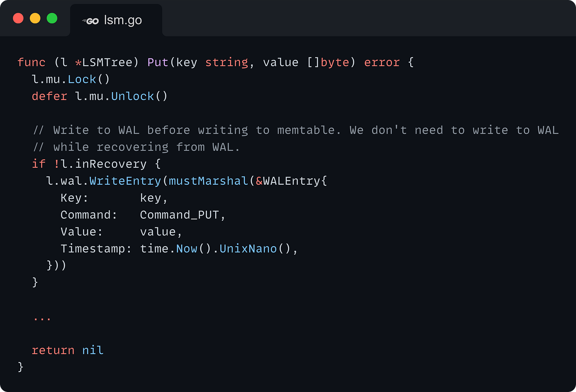
Task: Click the return nil statement
Action: (67, 350)
